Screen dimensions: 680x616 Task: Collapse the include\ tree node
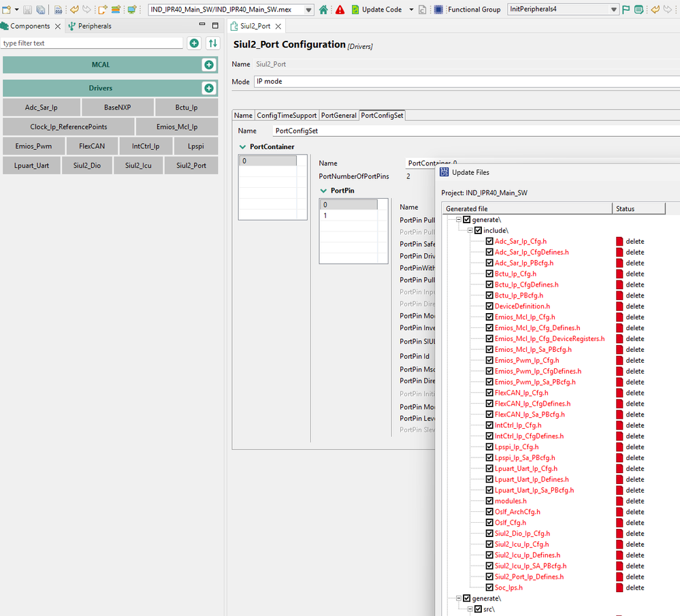point(470,230)
